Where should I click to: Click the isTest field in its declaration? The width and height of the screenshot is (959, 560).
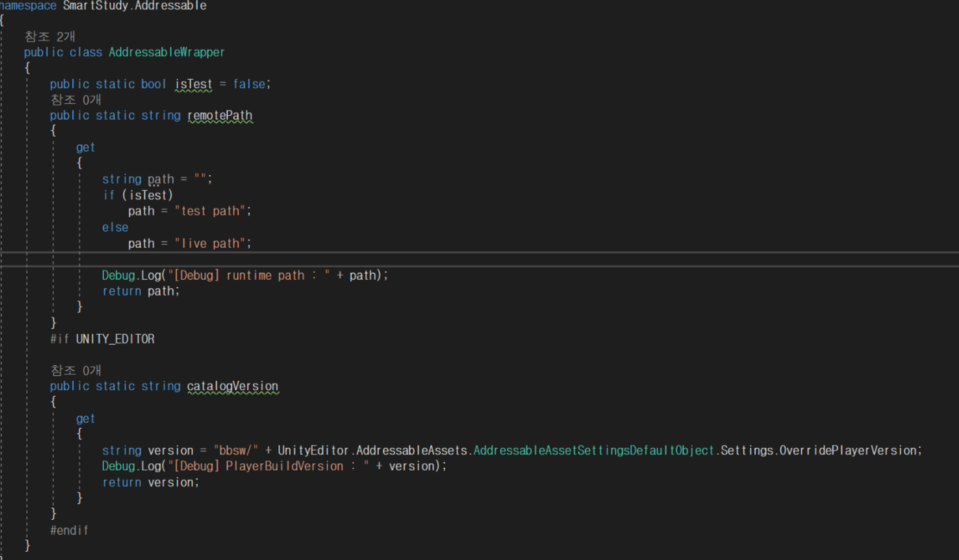click(x=193, y=84)
